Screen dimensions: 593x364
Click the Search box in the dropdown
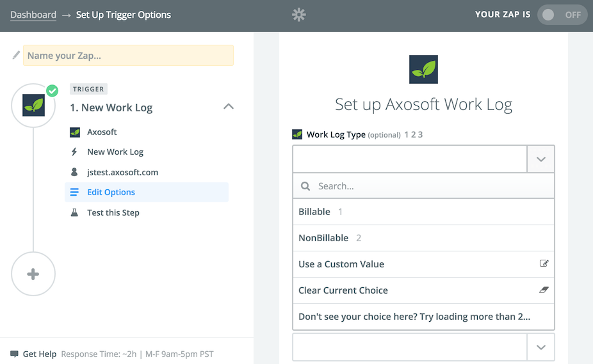pyautogui.click(x=423, y=186)
